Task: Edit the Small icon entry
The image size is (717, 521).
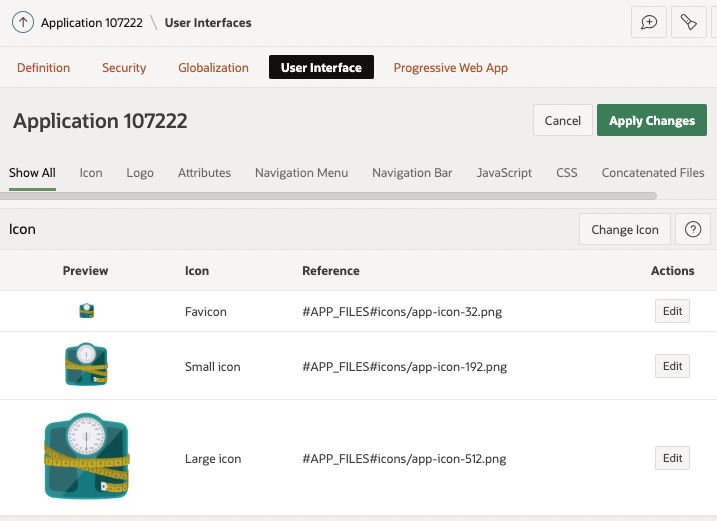Action: (x=672, y=366)
